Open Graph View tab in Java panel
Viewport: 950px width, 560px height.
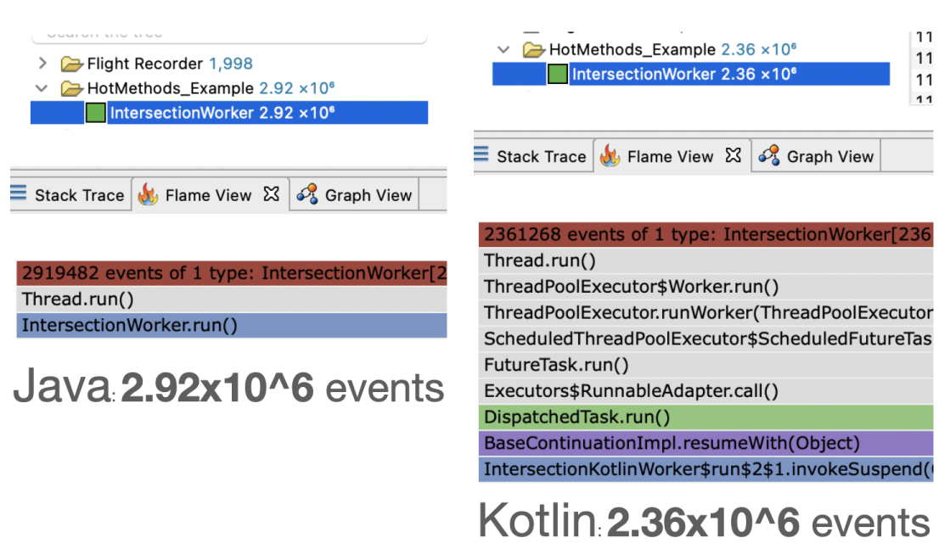tap(354, 195)
